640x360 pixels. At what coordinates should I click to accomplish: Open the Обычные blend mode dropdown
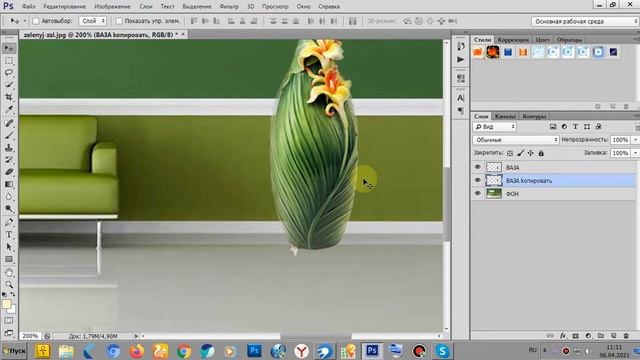(x=516, y=140)
